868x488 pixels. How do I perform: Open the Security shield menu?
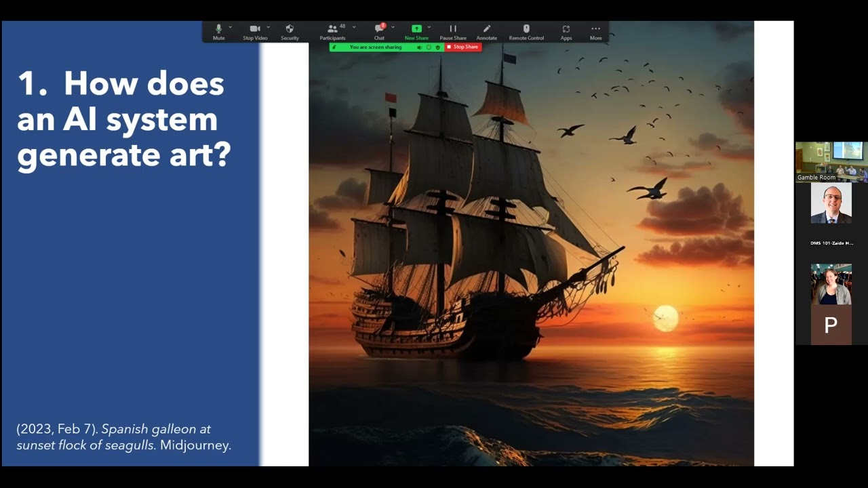290,32
